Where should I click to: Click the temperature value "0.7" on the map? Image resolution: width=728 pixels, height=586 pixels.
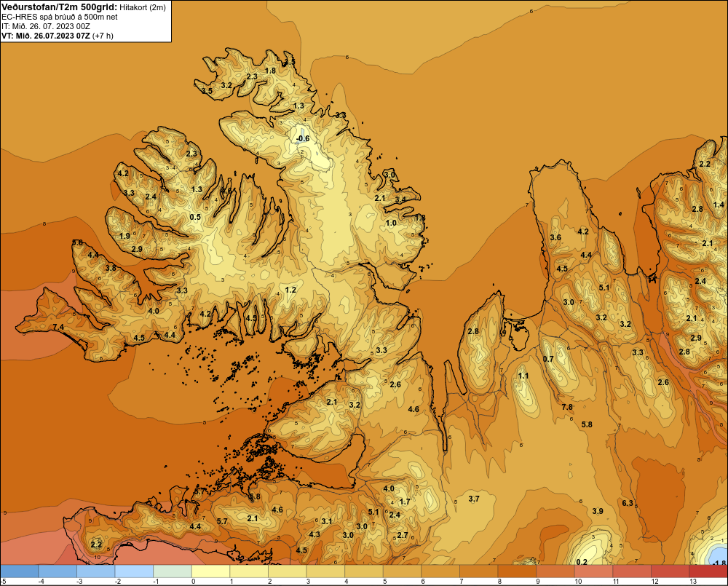(x=548, y=358)
